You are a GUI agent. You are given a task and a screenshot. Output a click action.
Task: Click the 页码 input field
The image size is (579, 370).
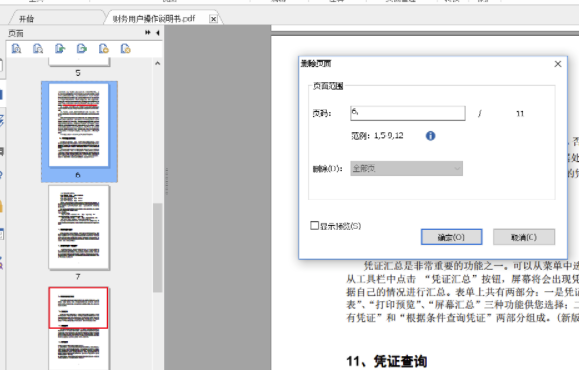pos(408,113)
